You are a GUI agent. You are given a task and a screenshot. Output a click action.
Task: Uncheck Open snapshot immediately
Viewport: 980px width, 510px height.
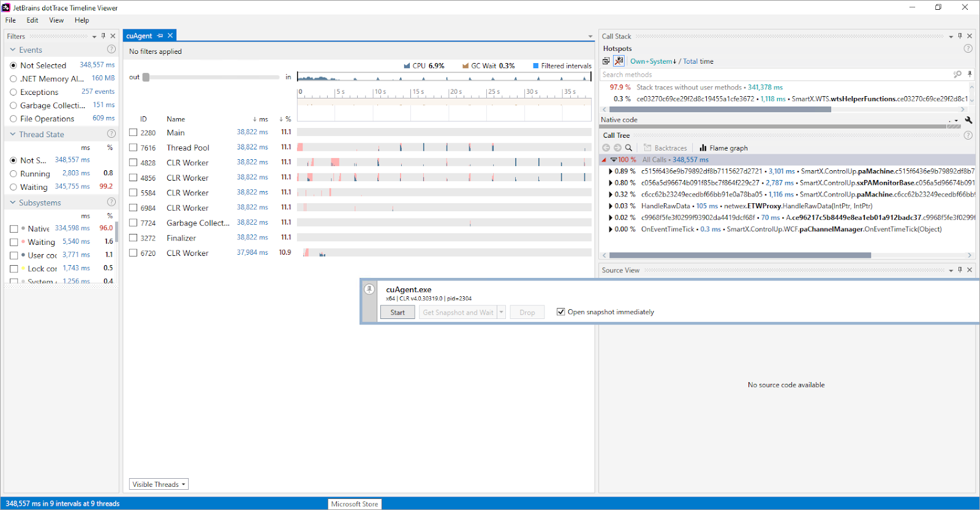560,312
